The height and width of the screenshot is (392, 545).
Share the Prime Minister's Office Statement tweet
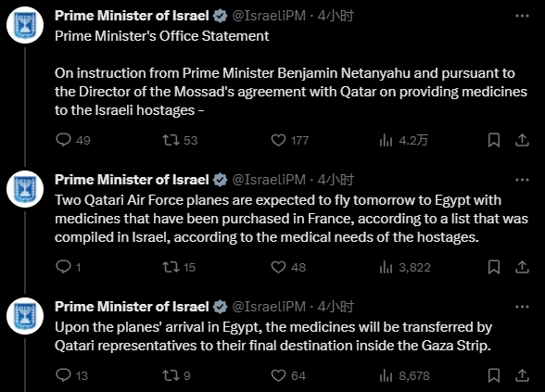point(522,140)
